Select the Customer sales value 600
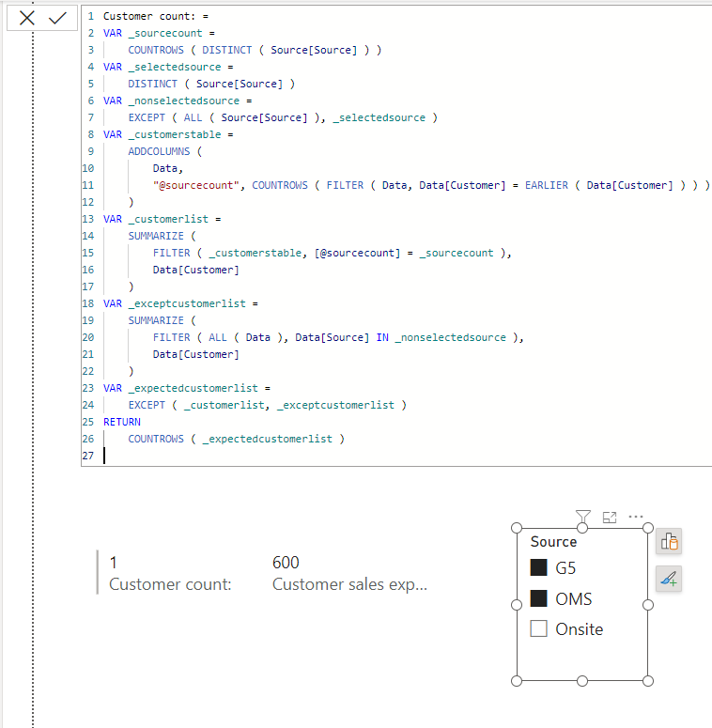This screenshot has width=712, height=728. coord(286,563)
